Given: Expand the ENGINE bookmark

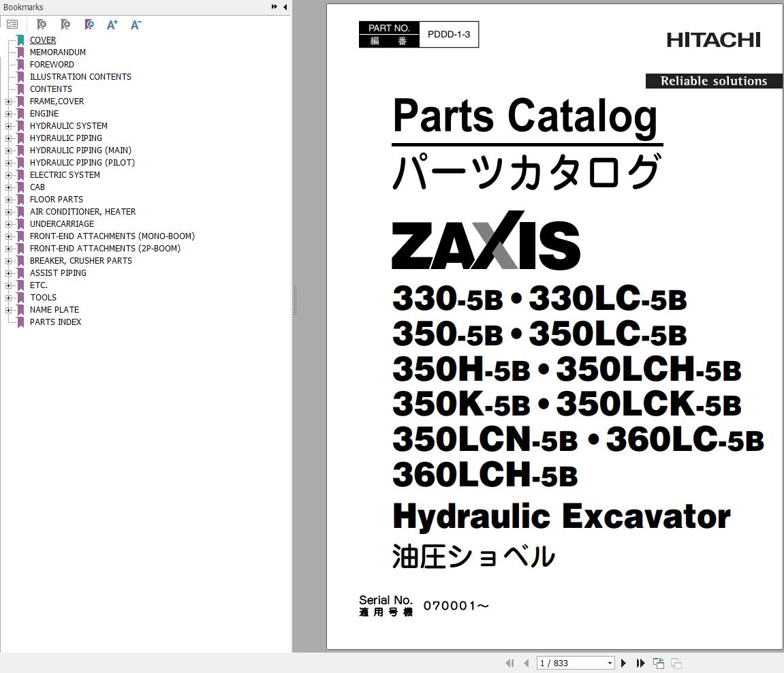Looking at the screenshot, I should [8, 114].
